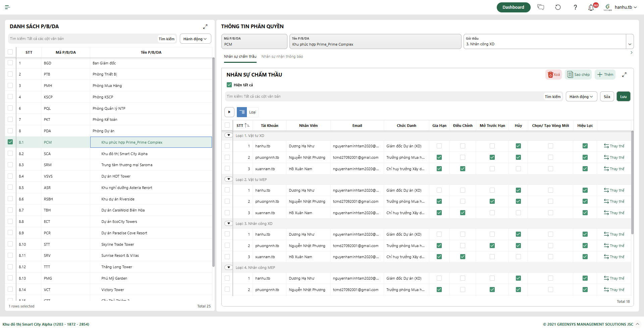Open the notifications bell
The width and height of the screenshot is (644, 331).
tap(591, 7)
